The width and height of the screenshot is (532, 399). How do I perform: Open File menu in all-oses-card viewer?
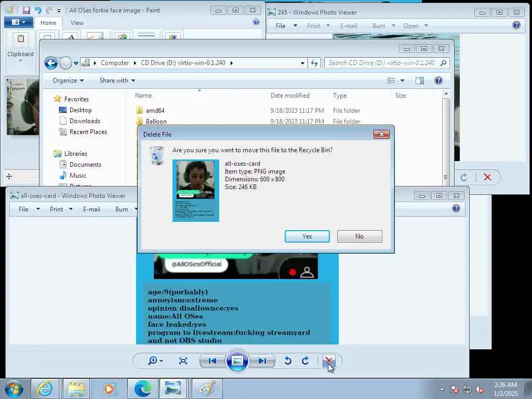click(23, 209)
